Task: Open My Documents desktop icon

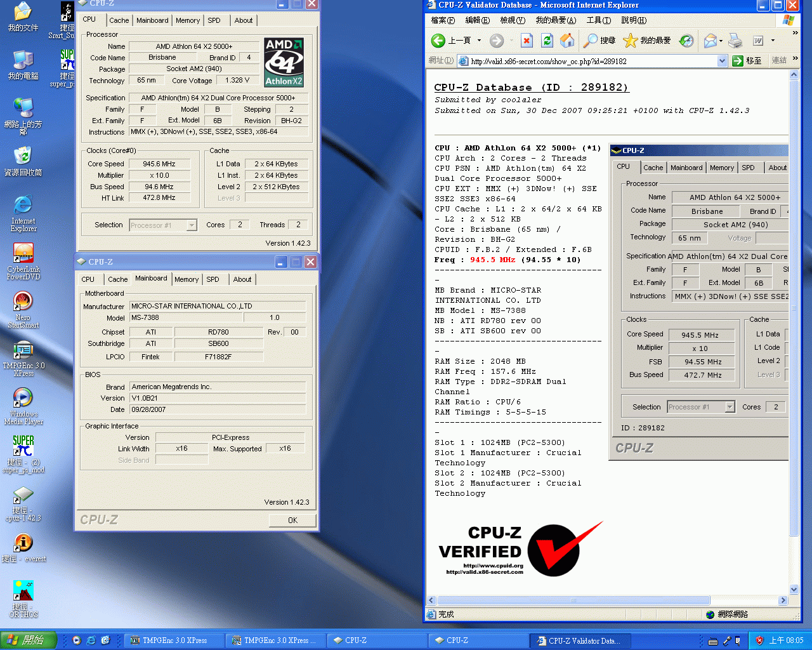Action: point(23,17)
